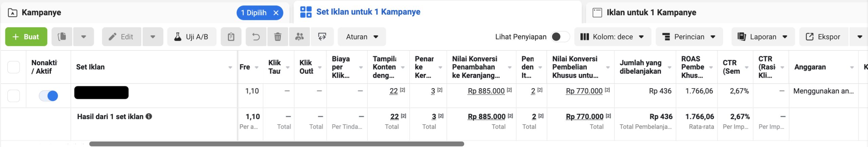Click info icon beside Hasil dari 1 set iklan
868x147 pixels.
click(149, 116)
